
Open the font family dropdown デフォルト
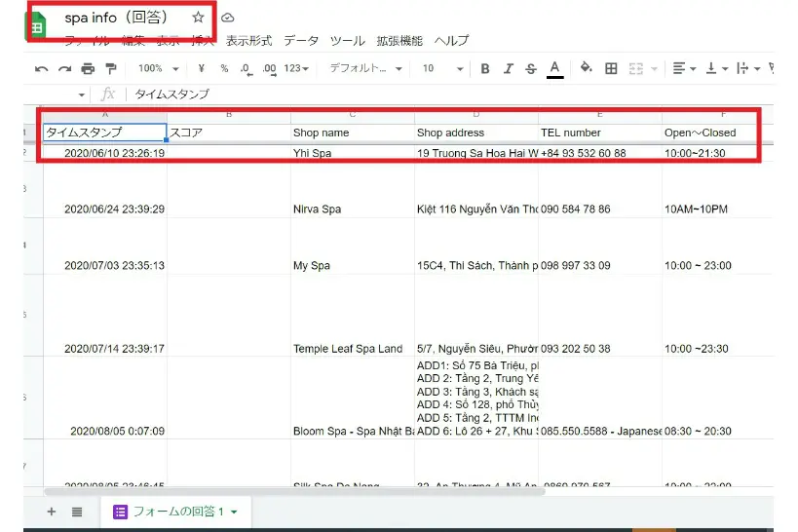(x=366, y=68)
